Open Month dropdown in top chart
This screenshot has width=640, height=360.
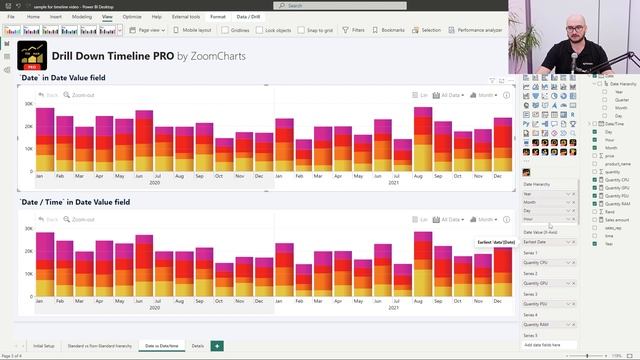click(484, 95)
